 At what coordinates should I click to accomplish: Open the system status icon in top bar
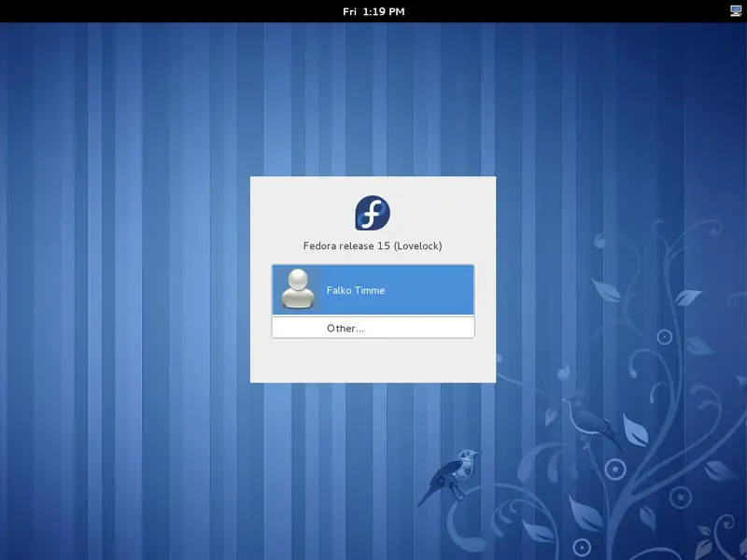click(x=736, y=11)
